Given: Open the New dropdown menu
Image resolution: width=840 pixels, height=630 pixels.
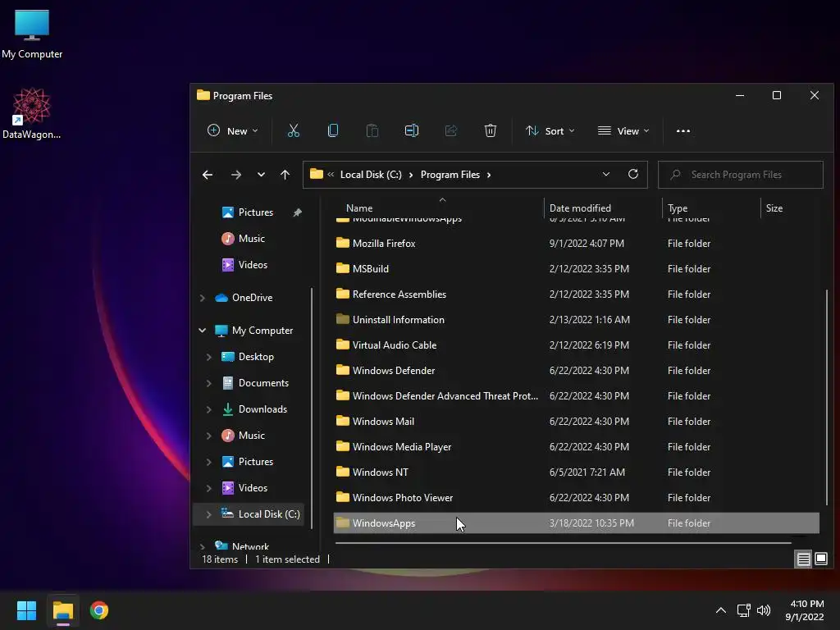Looking at the screenshot, I should (x=232, y=130).
